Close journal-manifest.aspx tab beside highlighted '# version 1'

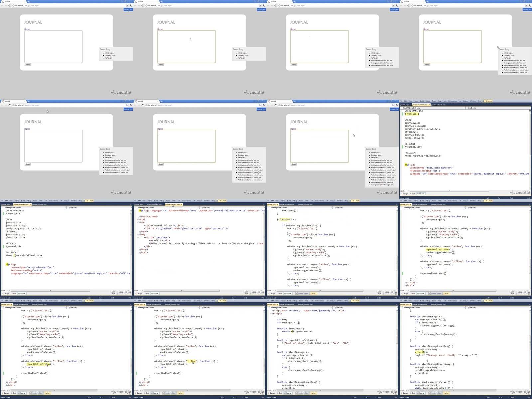(429, 105)
